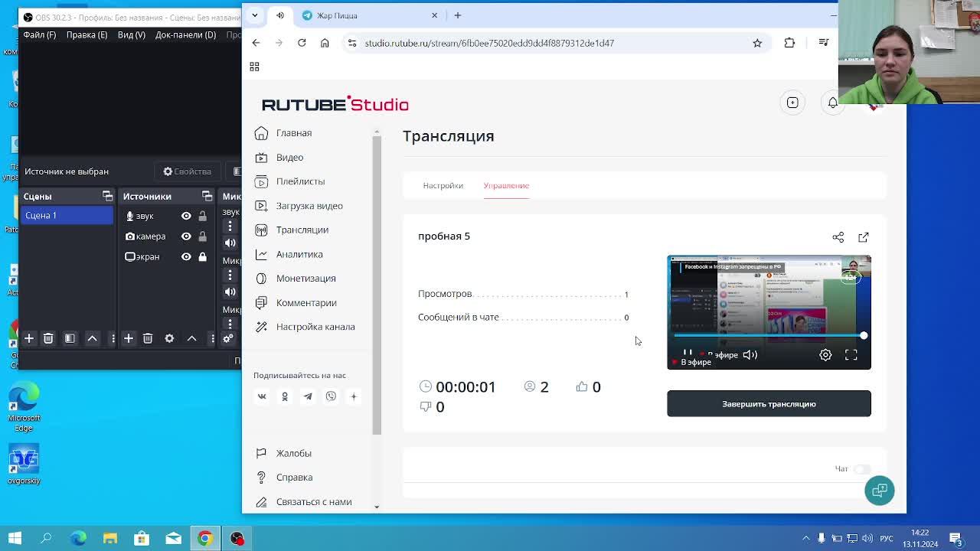Add a new source in OBS
Image resolution: width=980 pixels, height=551 pixels.
129,338
